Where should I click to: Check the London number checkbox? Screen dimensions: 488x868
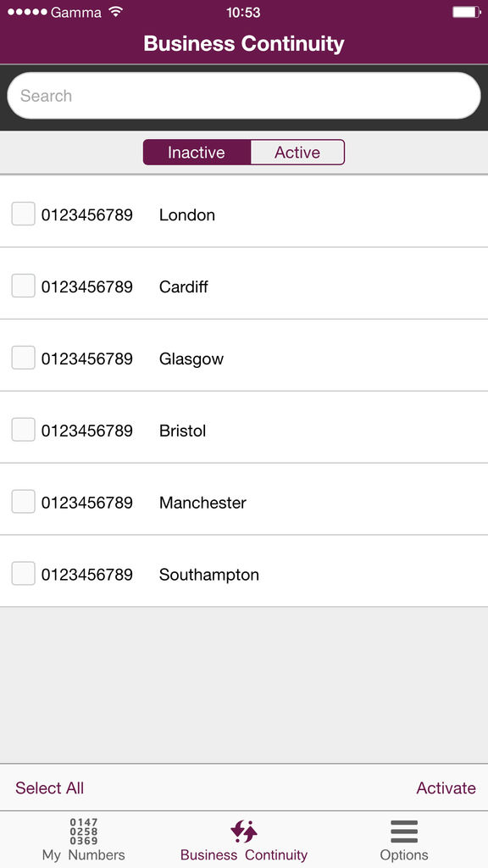point(23,214)
